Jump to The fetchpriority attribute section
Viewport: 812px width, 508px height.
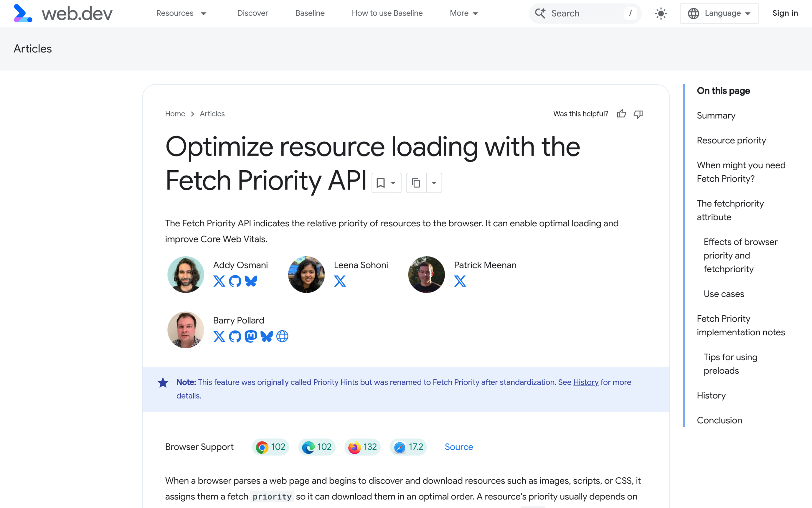pos(730,210)
